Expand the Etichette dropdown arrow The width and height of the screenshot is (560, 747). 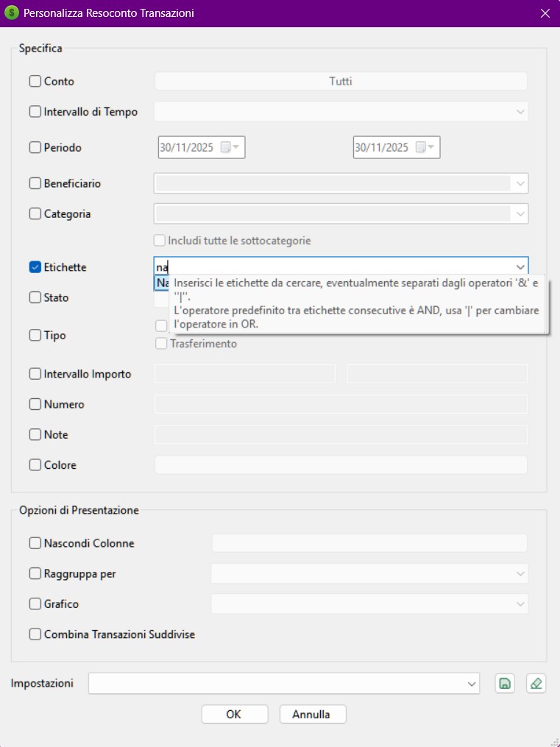click(x=520, y=267)
